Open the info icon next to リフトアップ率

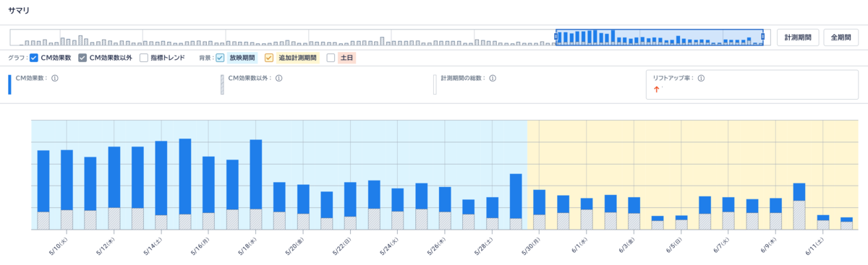701,78
